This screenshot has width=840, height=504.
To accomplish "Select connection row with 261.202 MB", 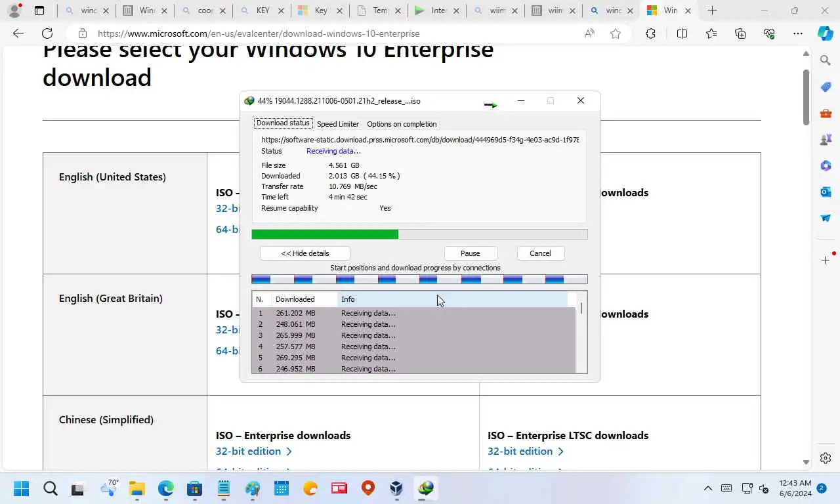I will coord(413,313).
